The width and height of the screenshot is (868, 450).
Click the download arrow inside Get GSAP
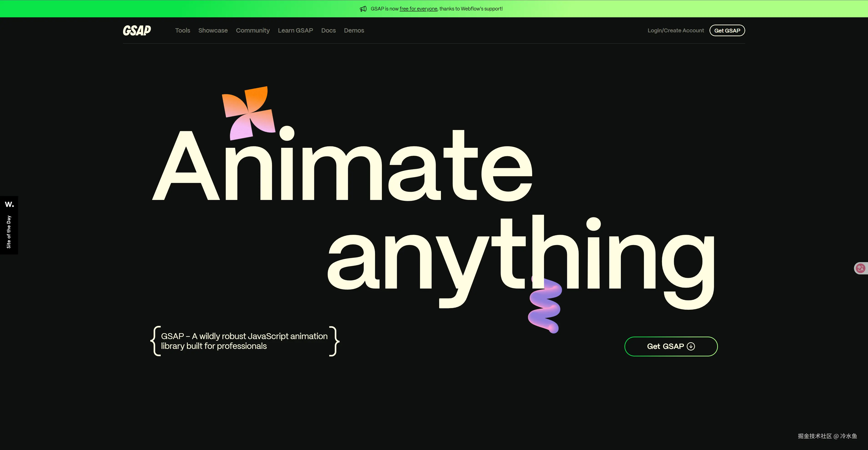tap(691, 346)
